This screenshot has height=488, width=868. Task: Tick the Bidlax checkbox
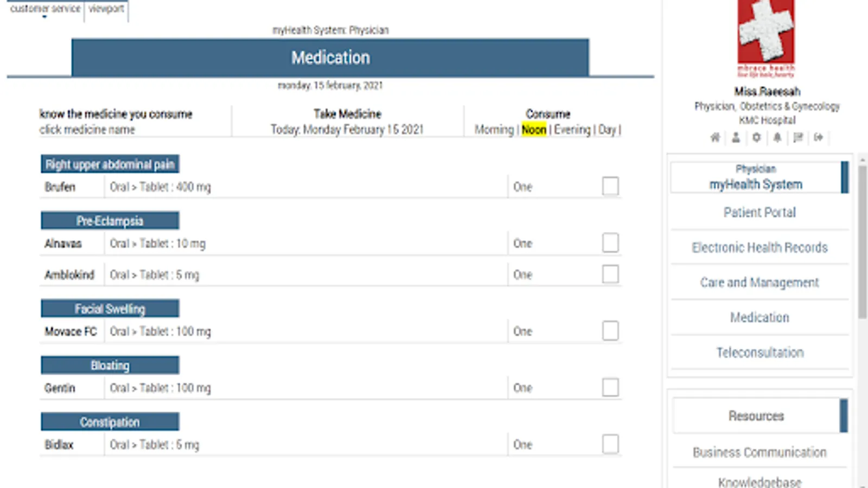click(610, 444)
